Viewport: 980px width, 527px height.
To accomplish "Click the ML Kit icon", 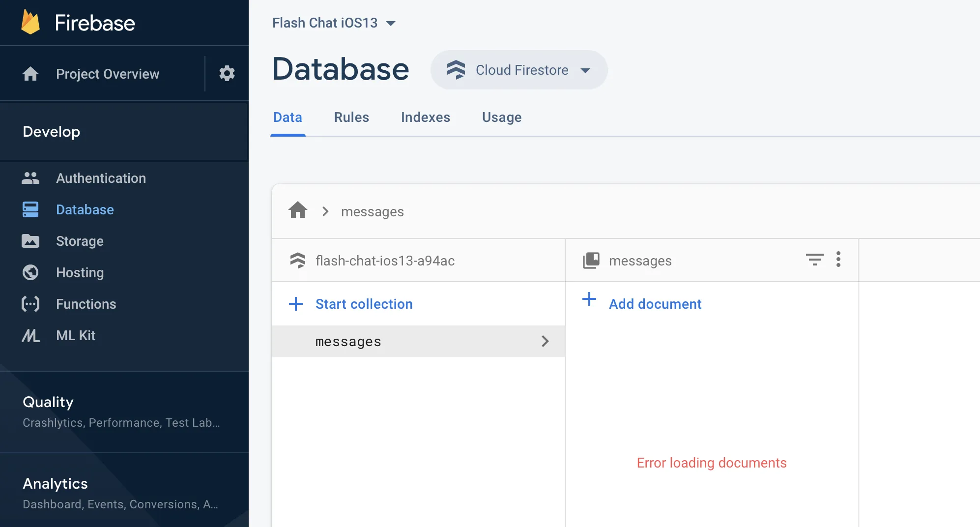I will (30, 335).
